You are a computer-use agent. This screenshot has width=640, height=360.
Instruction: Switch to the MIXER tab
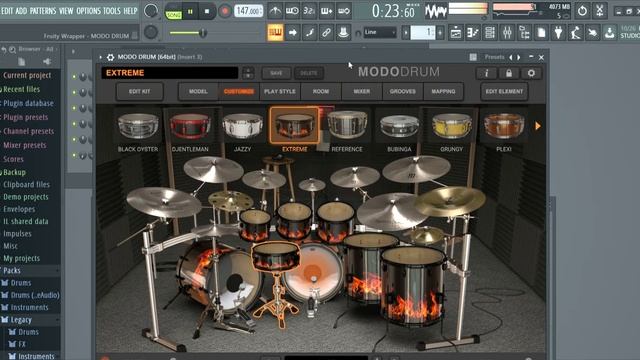tap(362, 91)
